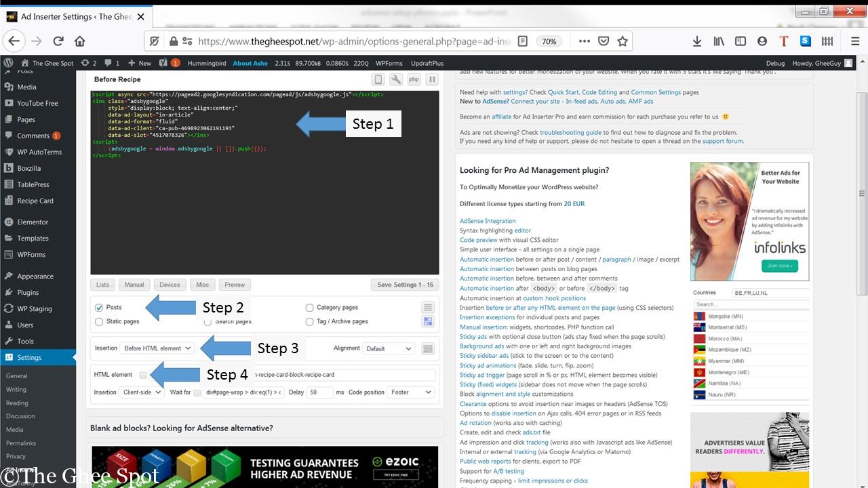Switch to the Manual tab
The width and height of the screenshot is (868, 488).
(134, 285)
